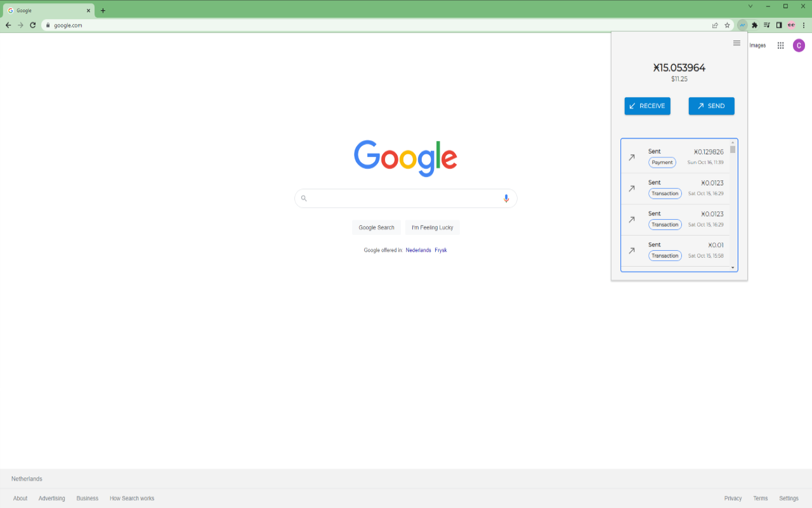The image size is (812, 508).
Task: Bookmark this page with the star icon
Action: [x=727, y=25]
